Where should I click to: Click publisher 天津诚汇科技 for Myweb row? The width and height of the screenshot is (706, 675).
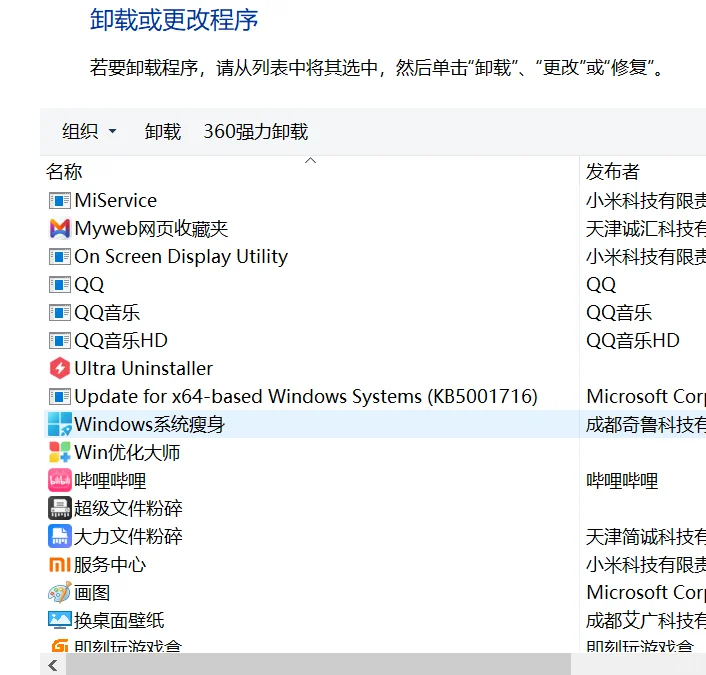[646, 228]
